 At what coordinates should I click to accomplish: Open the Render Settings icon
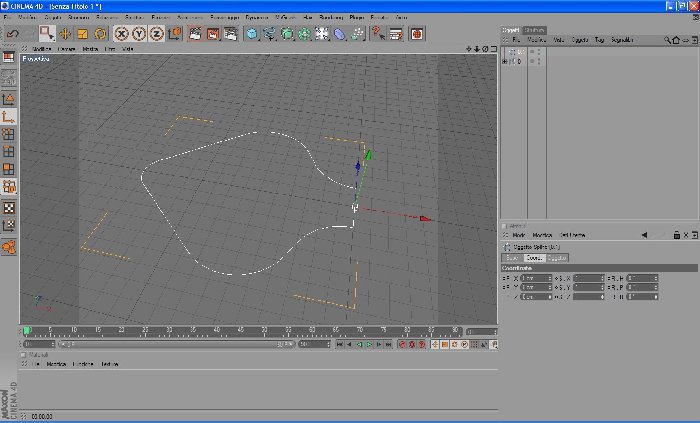(230, 33)
